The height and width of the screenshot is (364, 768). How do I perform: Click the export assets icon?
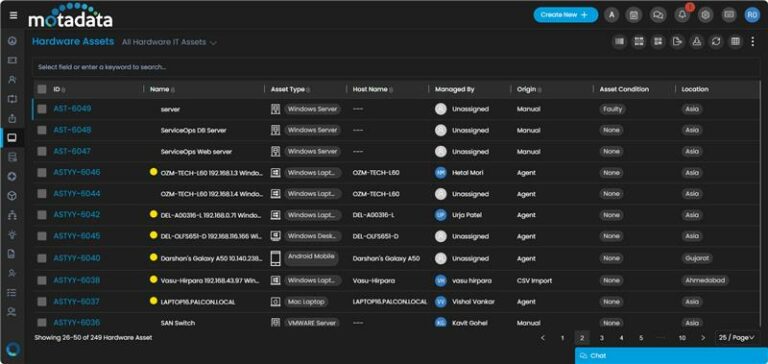[677, 42]
